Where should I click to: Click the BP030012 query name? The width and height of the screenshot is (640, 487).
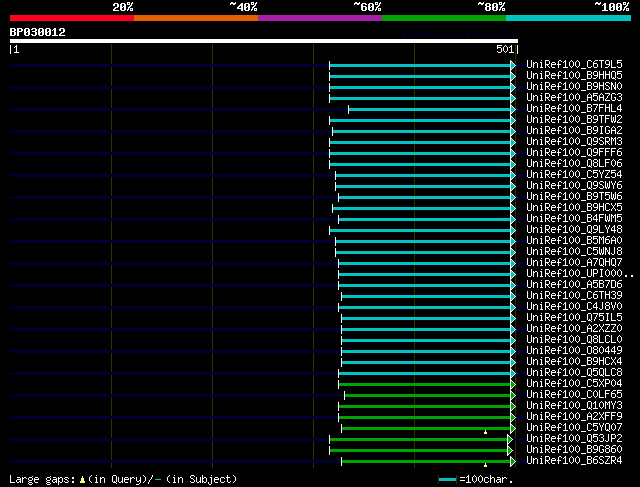tap(38, 32)
